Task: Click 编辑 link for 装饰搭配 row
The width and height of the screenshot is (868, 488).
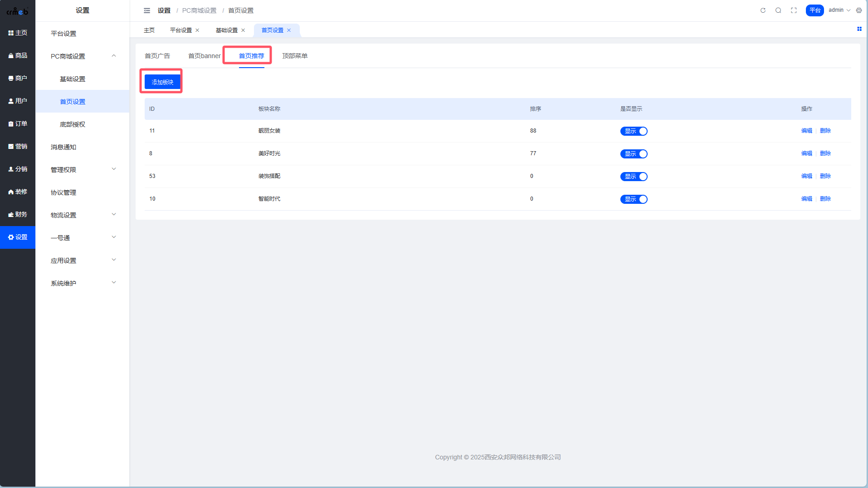Action: (x=806, y=176)
